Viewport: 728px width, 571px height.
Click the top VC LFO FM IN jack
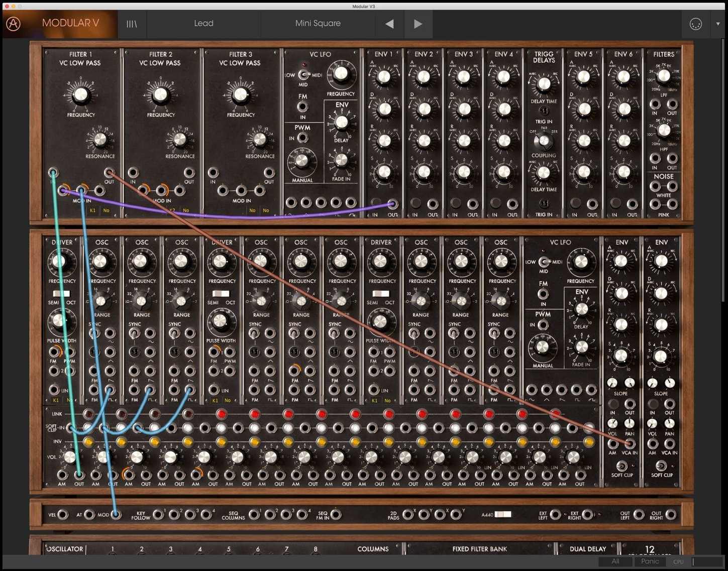(302, 106)
